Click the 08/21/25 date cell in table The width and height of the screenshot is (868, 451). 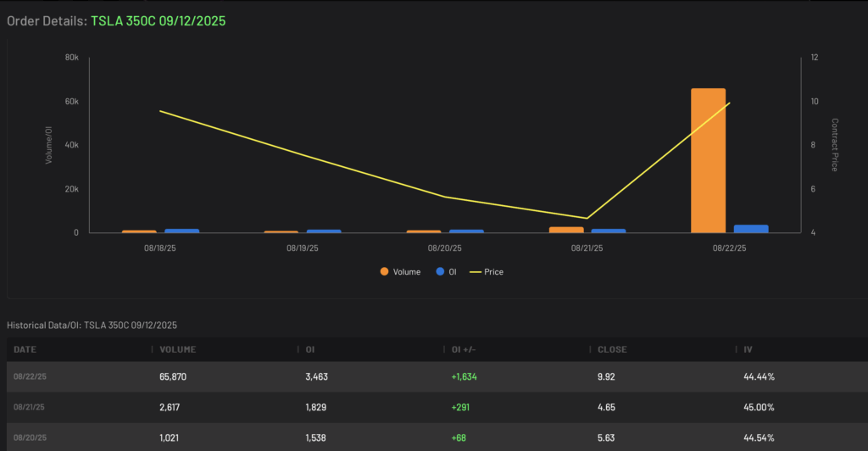point(29,407)
